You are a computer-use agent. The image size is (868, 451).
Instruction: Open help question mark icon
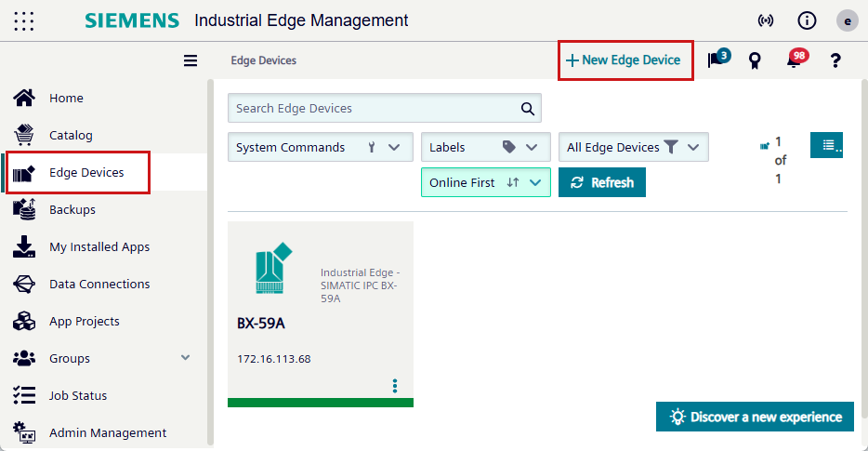[x=835, y=60]
